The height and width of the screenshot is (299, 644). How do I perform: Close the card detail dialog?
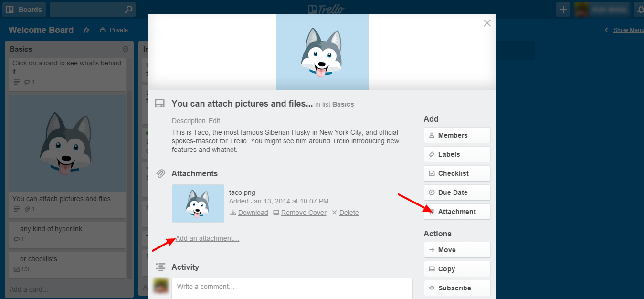[487, 23]
